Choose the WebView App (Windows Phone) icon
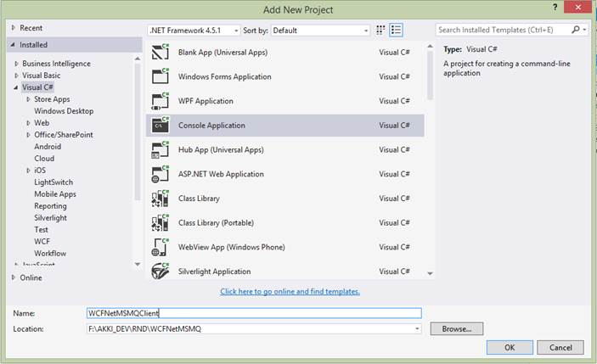This screenshot has width=597, height=364. coord(160,248)
